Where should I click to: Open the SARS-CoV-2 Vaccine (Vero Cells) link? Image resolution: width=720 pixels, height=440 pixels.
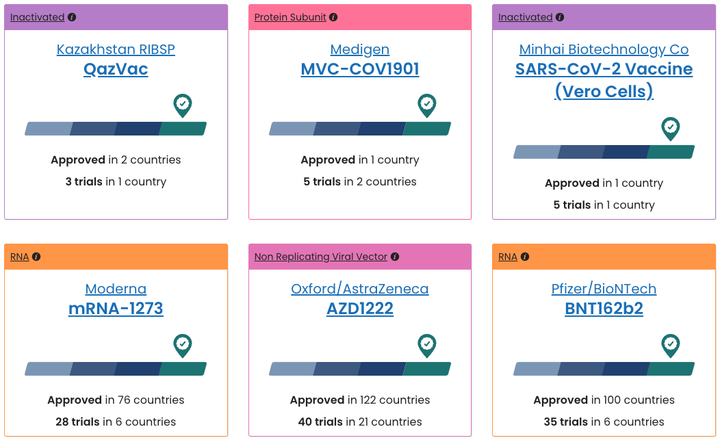[604, 80]
